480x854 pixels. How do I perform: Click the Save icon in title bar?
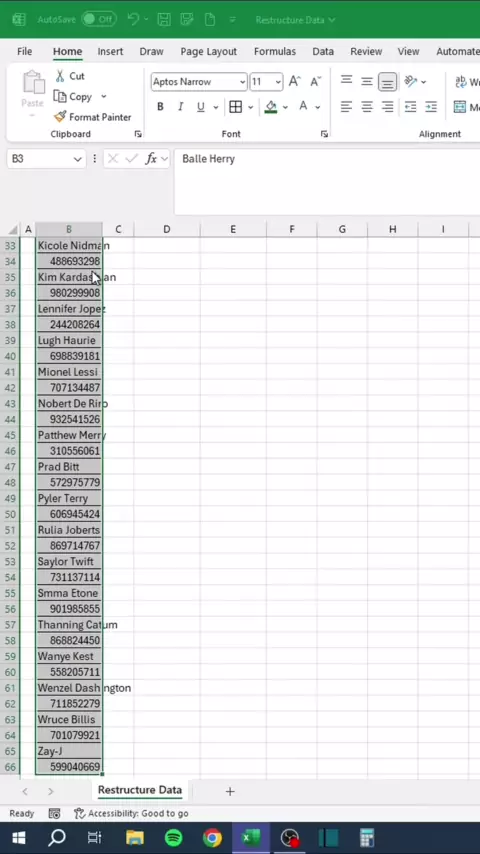[x=164, y=20]
